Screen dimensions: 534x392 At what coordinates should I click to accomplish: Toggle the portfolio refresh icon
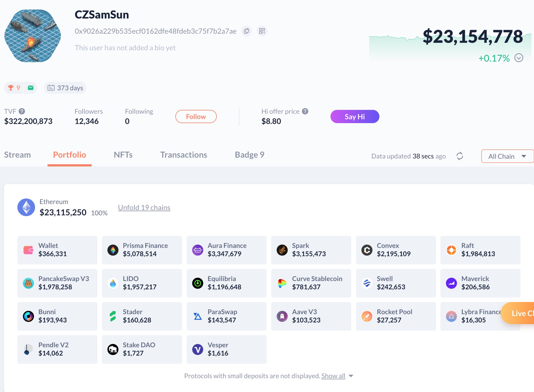pos(459,156)
